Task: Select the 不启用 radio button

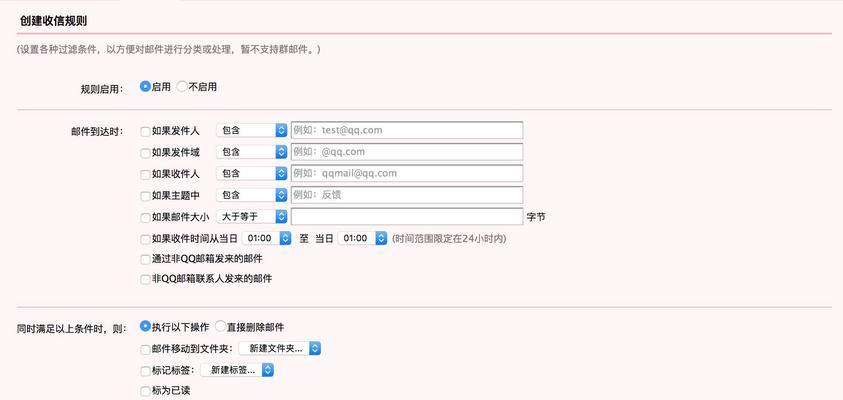Action: pos(182,87)
